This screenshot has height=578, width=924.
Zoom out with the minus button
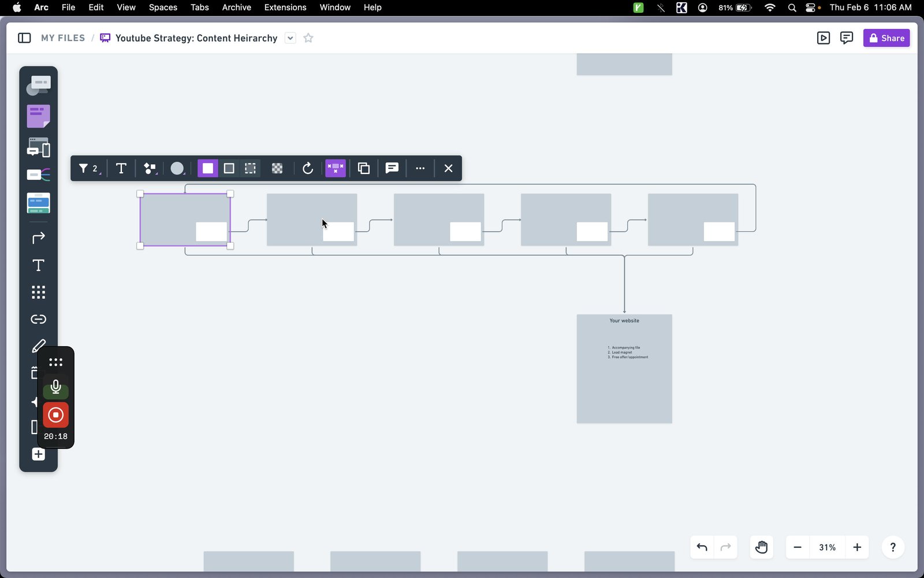coord(798,547)
